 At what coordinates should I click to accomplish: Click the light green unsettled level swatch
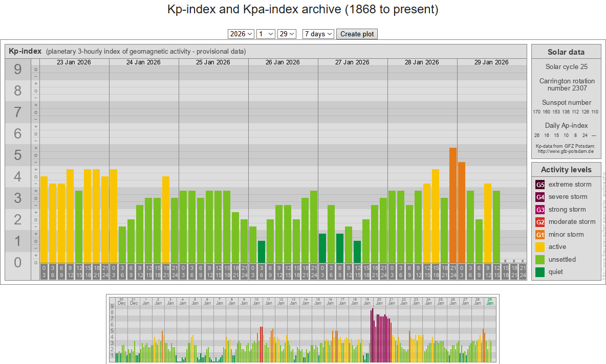540,260
